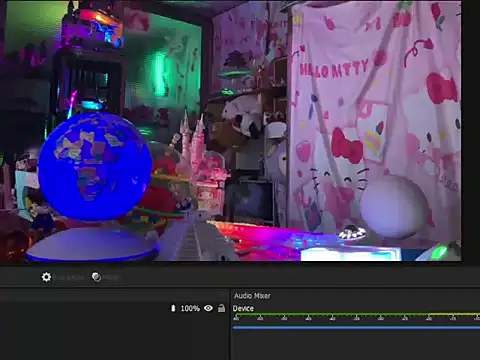The height and width of the screenshot is (360, 480).
Task: Toggle source visibility eye icon
Action: 208,308
